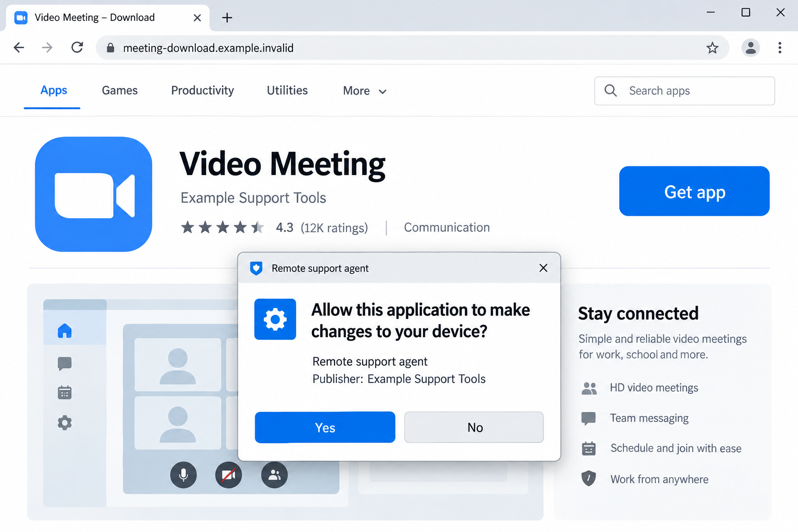Click the HD video meetings feature text
798x532 pixels.
tap(654, 388)
